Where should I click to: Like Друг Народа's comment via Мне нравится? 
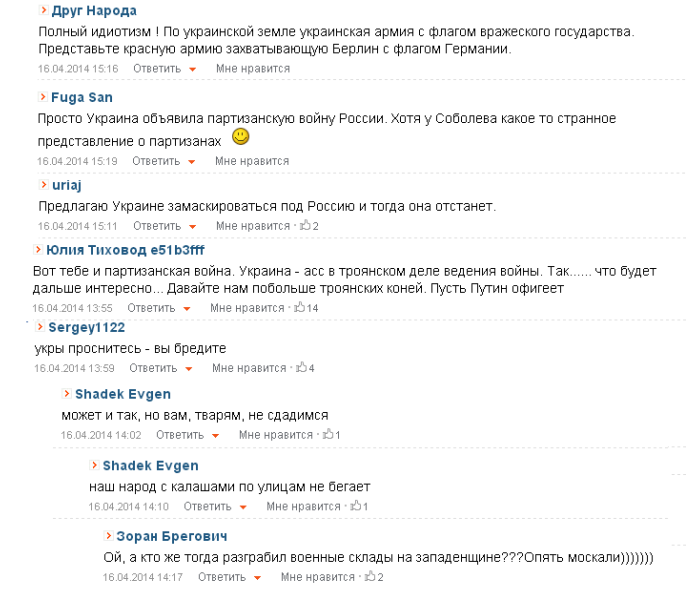pyautogui.click(x=253, y=69)
